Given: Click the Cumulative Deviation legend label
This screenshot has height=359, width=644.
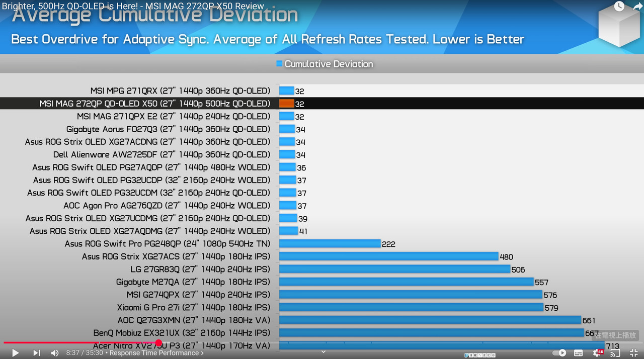Looking at the screenshot, I should [x=329, y=64].
